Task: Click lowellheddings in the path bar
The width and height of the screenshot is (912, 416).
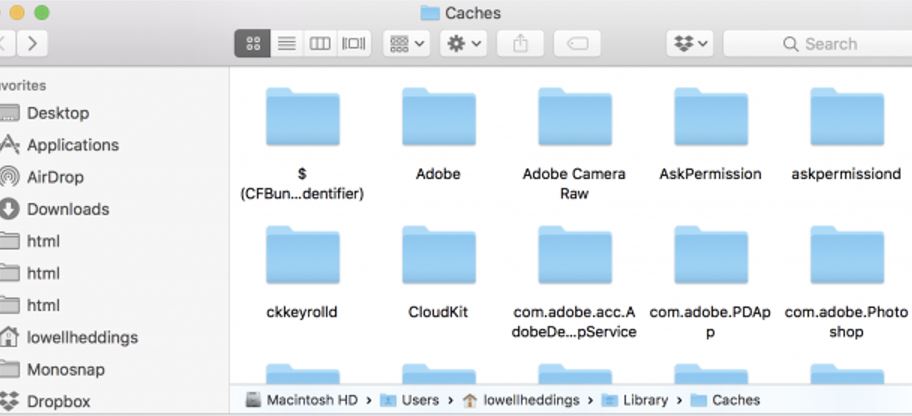Action: [x=521, y=400]
